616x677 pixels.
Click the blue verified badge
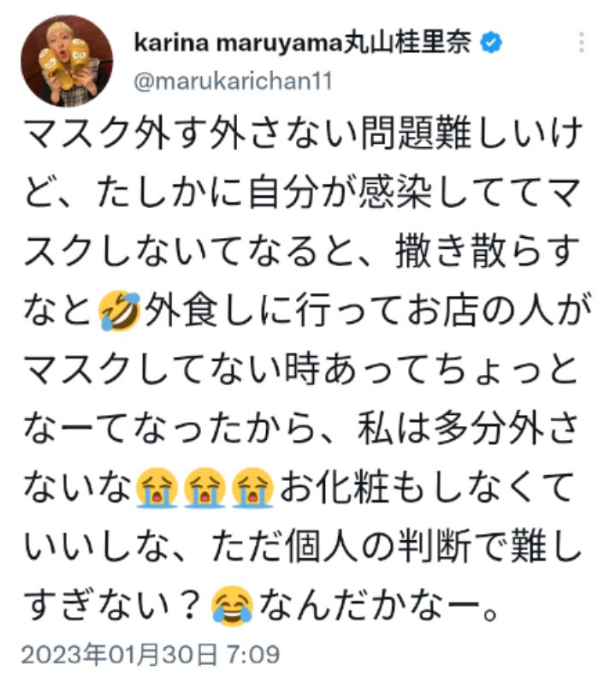coord(491,42)
